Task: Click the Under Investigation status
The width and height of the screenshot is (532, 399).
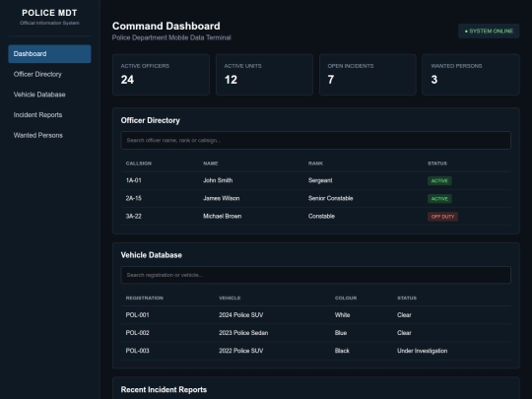Action: [422, 351]
